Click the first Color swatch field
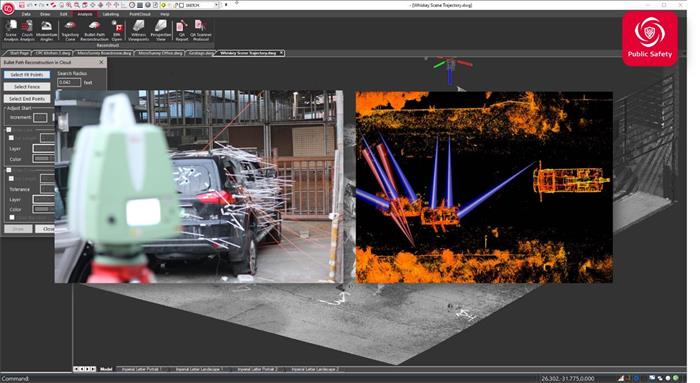This screenshot has height=383, width=700. pyautogui.click(x=43, y=159)
